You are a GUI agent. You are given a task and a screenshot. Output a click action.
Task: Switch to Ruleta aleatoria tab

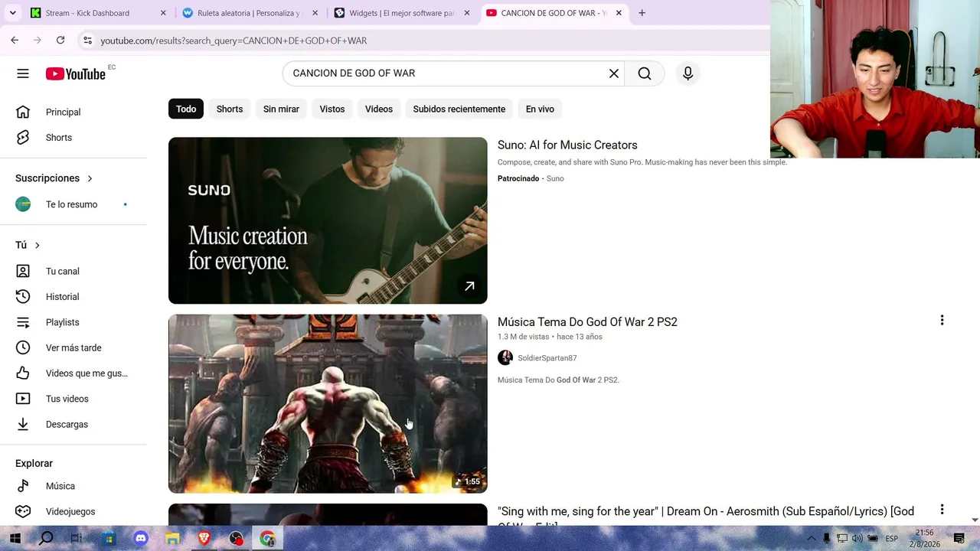(x=249, y=13)
